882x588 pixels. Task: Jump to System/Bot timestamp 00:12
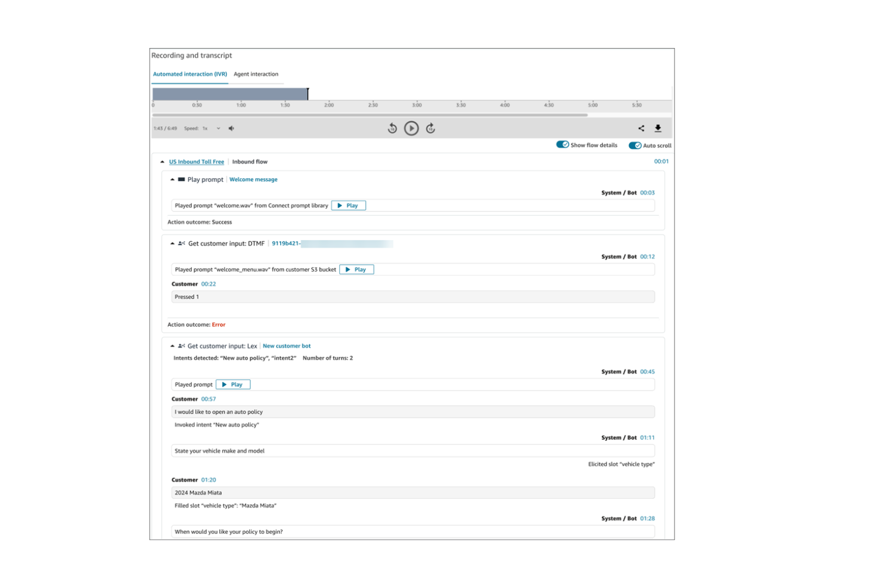point(647,257)
